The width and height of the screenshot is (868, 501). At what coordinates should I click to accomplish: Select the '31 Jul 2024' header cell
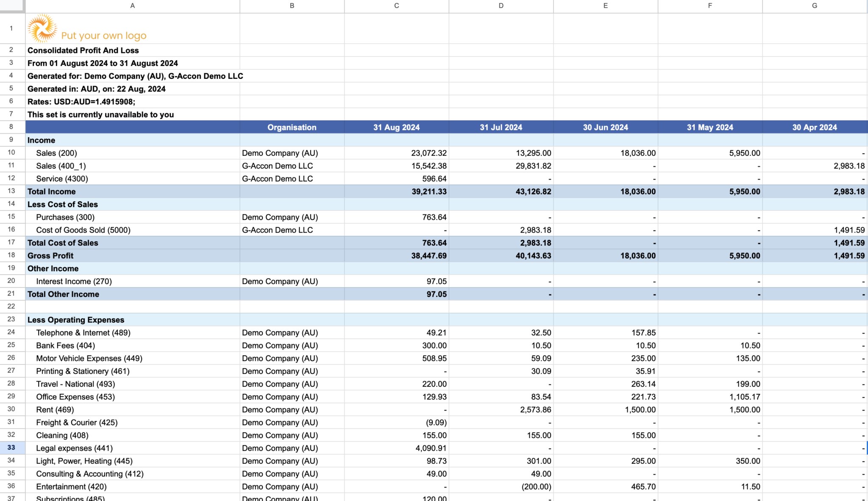pos(501,127)
